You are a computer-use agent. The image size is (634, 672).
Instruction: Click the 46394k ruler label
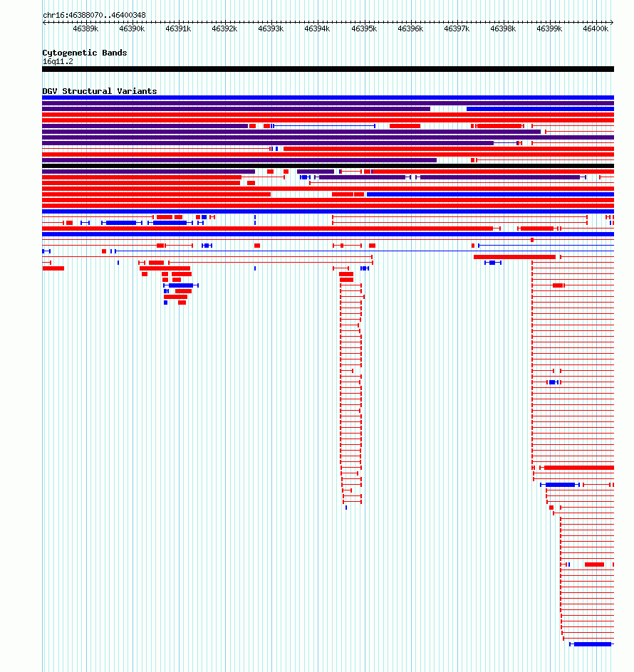[317, 28]
